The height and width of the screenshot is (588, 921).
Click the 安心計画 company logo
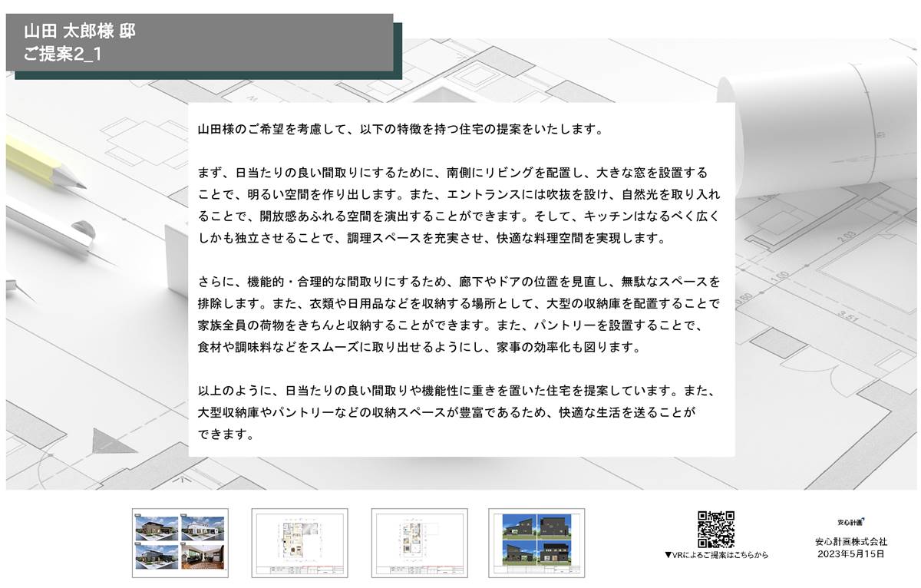click(851, 523)
